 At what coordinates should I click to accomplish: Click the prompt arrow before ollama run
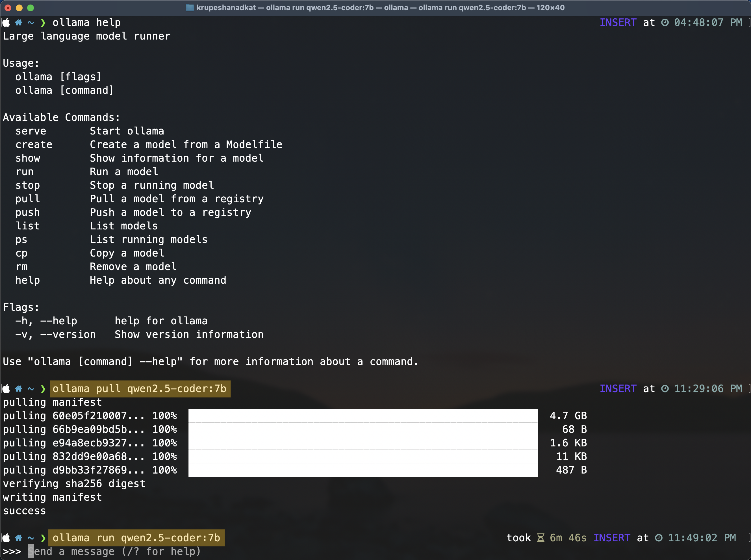pos(43,538)
